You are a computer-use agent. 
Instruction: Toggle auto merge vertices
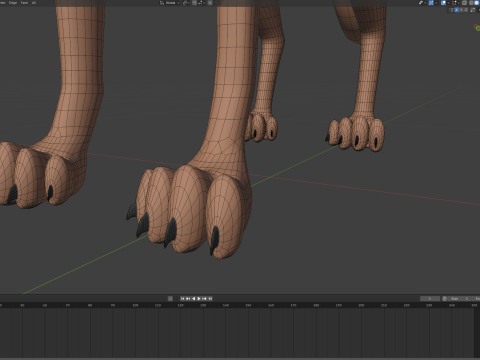pos(473,10)
